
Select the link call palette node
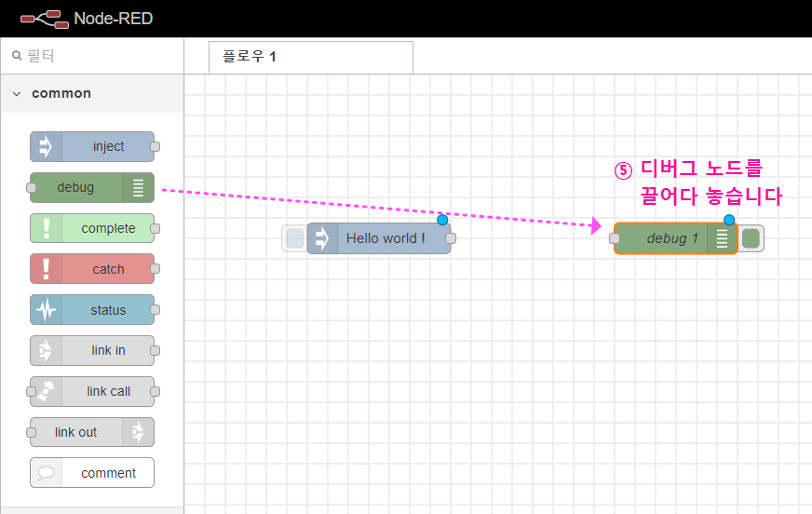[x=92, y=391]
